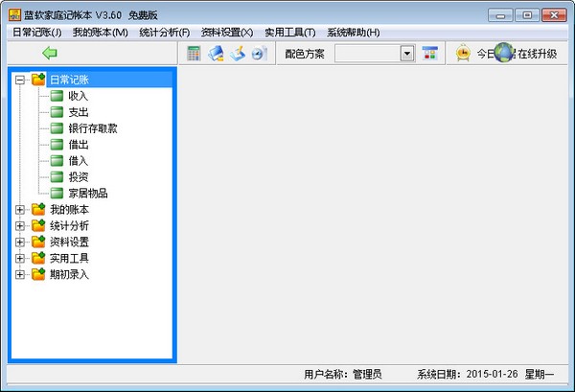The image size is (575, 392).
Task: Click the green back arrow icon
Action: pyautogui.click(x=50, y=53)
